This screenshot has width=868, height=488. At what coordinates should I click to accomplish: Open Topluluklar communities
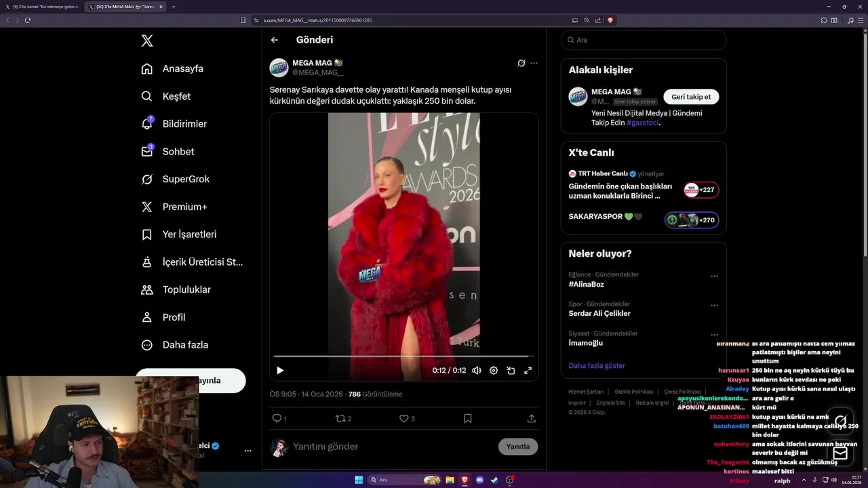176,290
